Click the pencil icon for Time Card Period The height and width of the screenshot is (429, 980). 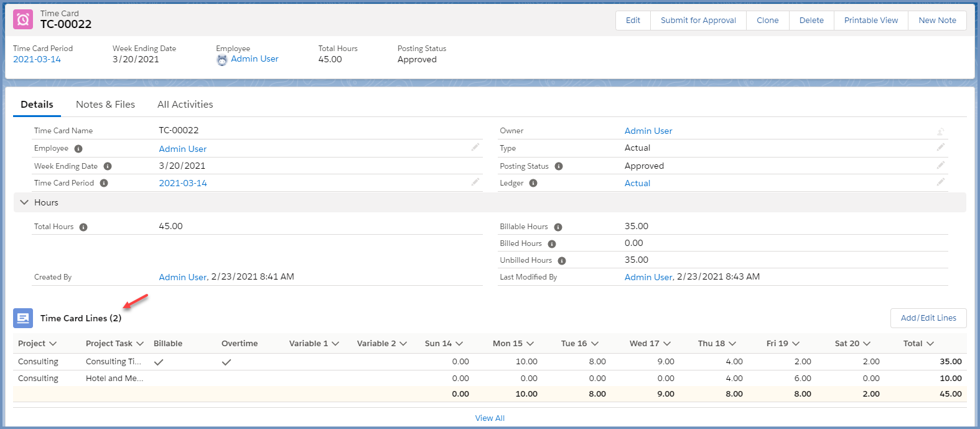pyautogui.click(x=475, y=182)
